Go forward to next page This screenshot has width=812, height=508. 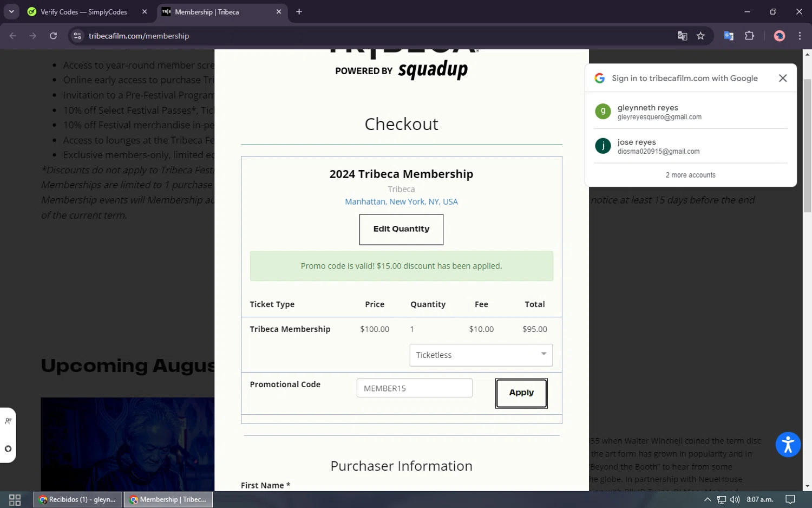(x=33, y=36)
